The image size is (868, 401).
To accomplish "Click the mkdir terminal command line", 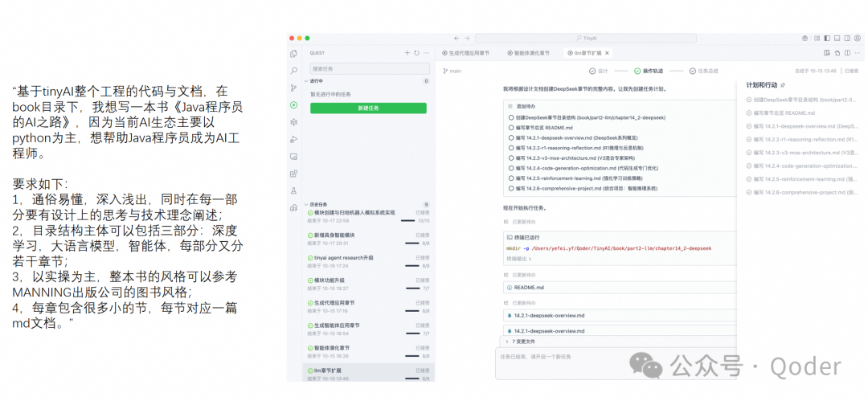I will pyautogui.click(x=608, y=248).
